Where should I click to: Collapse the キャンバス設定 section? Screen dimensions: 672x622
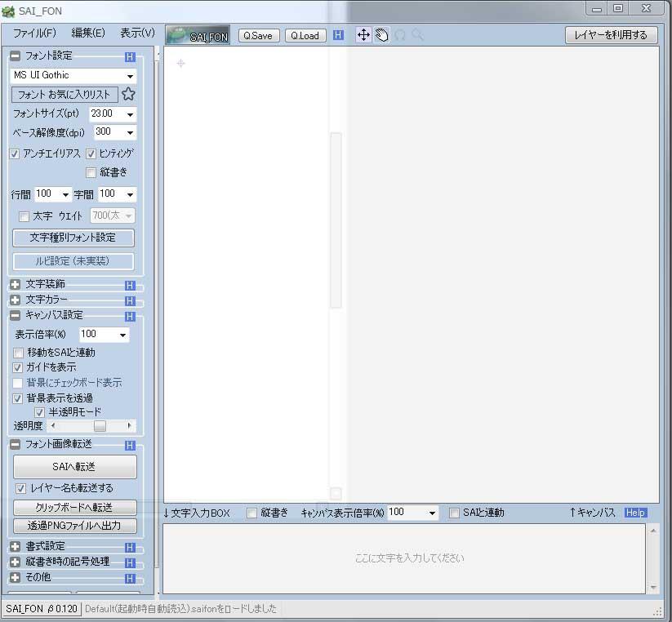click(x=15, y=316)
